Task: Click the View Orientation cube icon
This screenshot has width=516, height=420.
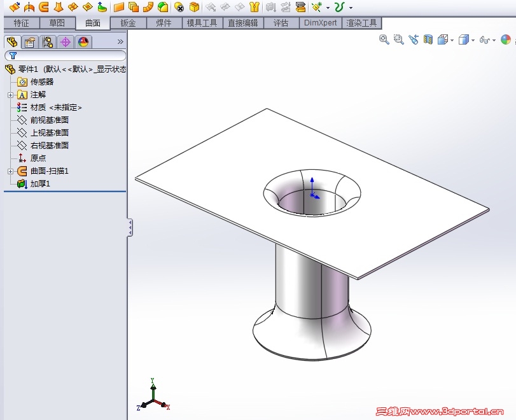Action: (x=443, y=40)
